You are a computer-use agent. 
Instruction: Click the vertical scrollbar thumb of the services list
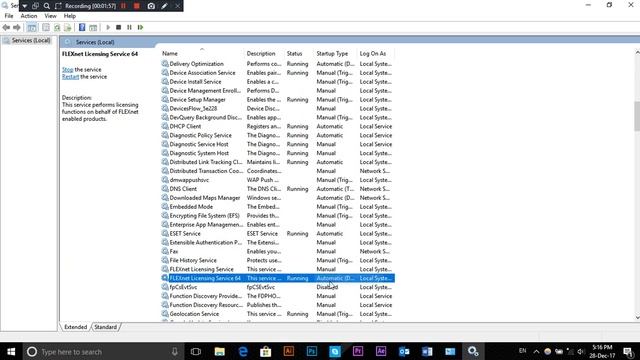[637, 116]
